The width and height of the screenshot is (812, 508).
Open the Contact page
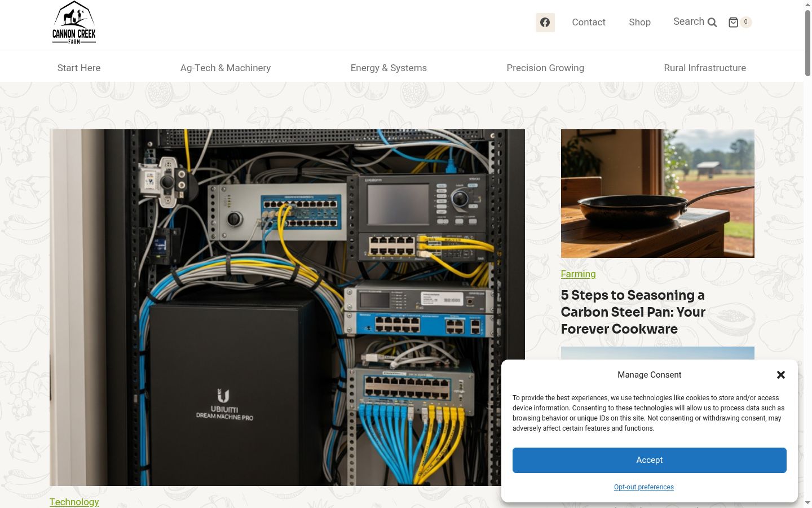pyautogui.click(x=589, y=22)
